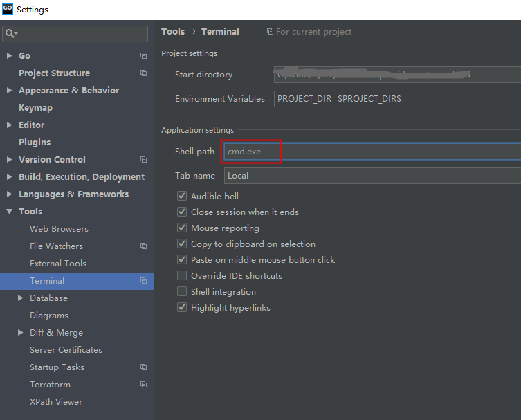This screenshot has width=521, height=420.
Task: Click the Start directory field
Action: tap(397, 75)
